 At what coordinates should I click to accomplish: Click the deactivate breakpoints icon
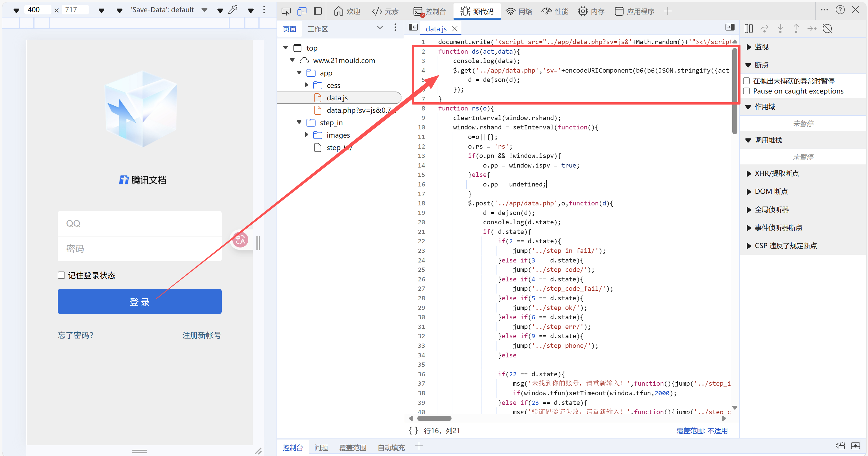pos(827,29)
